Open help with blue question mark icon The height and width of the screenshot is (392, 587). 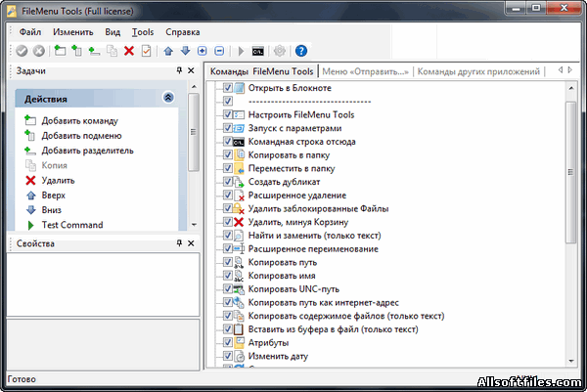[301, 51]
